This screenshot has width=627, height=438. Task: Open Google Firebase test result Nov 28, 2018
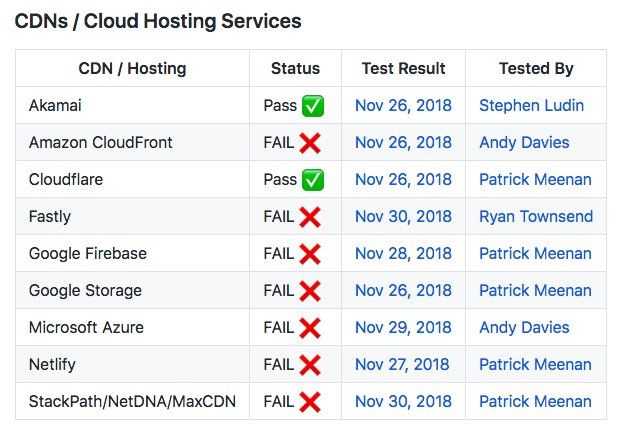tap(403, 254)
